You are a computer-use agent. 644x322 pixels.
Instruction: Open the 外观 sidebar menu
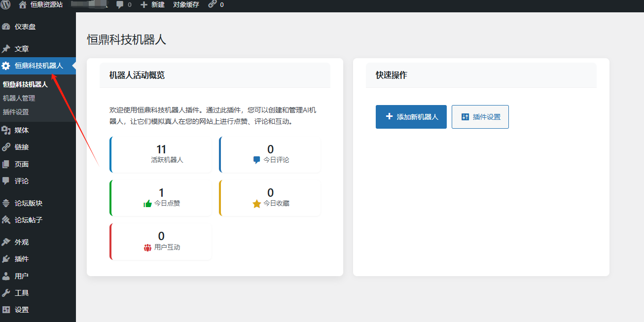tap(38, 242)
